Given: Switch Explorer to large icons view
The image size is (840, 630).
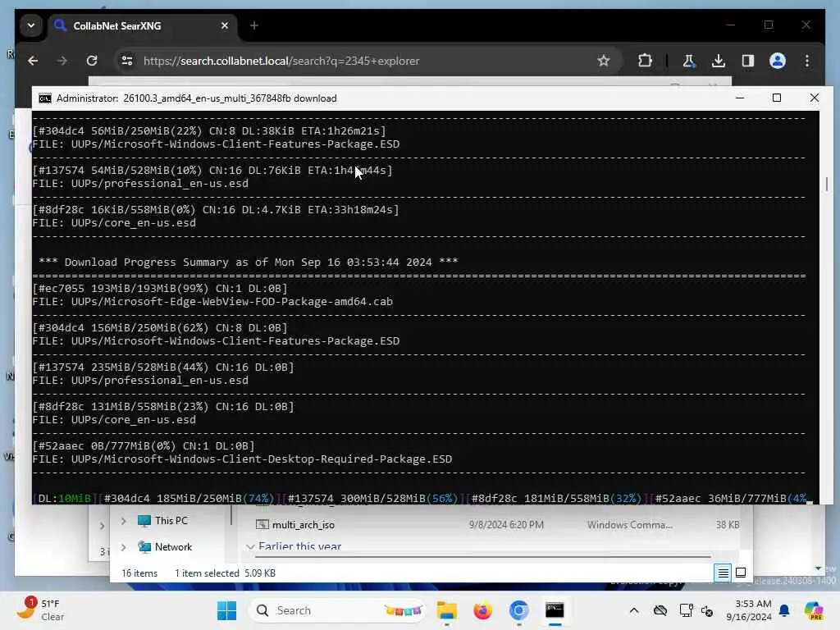Looking at the screenshot, I should (x=741, y=573).
